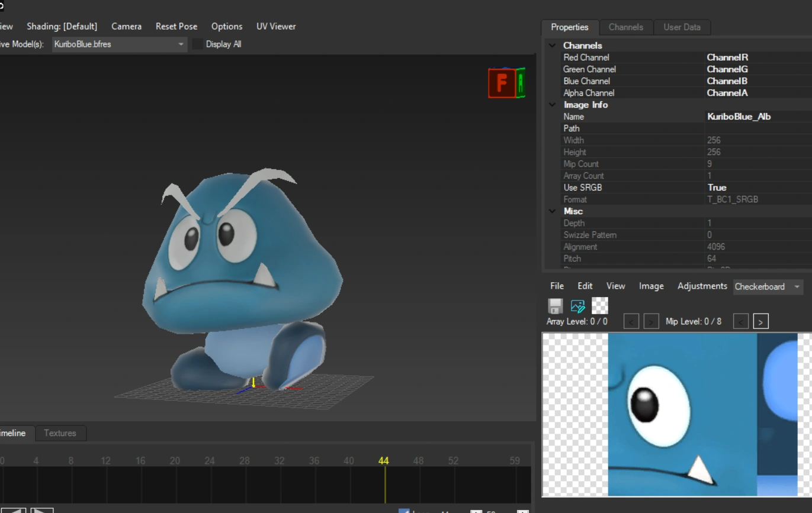Click the orientation cube front face

(501, 83)
